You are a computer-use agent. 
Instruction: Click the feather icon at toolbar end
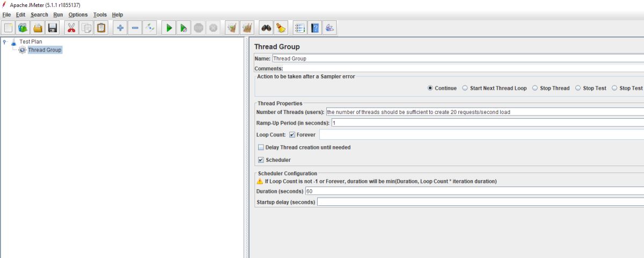tap(330, 27)
